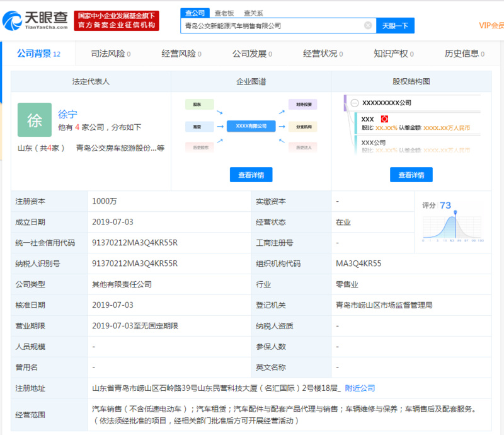Viewport: 504px width, 435px height.
Task: Select the registered address text
Action: [x=216, y=388]
